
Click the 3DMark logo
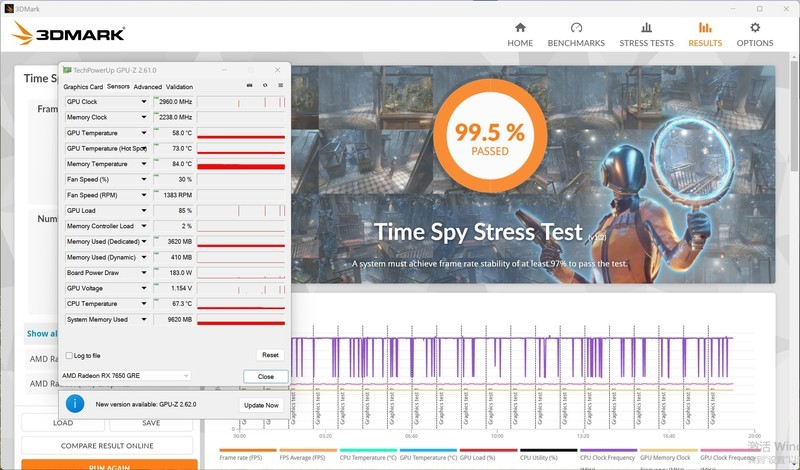point(68,34)
